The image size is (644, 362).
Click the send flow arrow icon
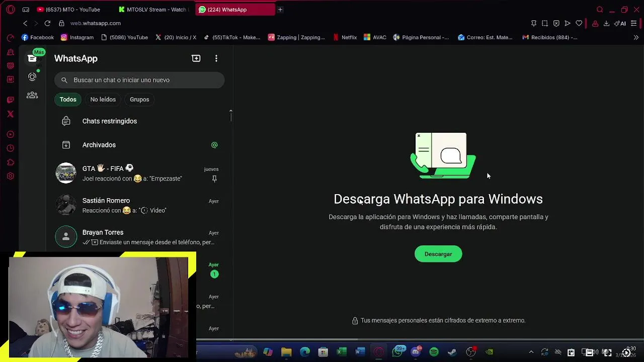568,23
